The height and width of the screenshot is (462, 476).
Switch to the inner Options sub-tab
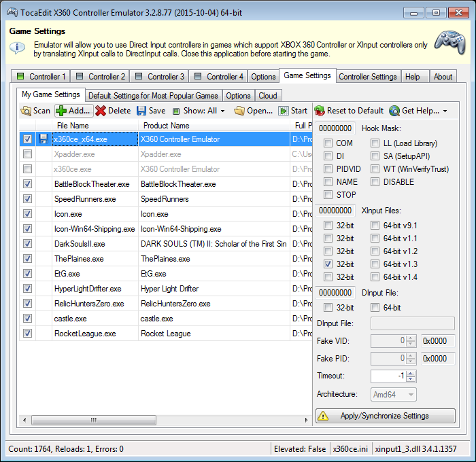[x=238, y=96]
